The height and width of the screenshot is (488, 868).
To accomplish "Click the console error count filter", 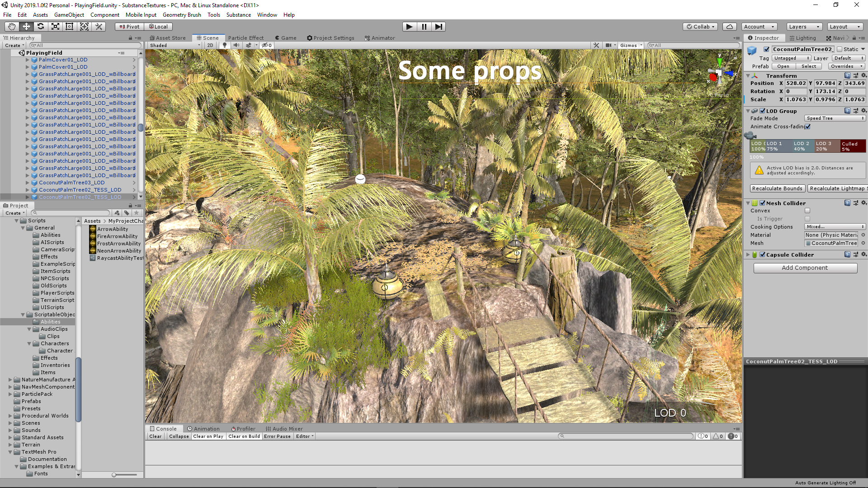I will (733, 436).
